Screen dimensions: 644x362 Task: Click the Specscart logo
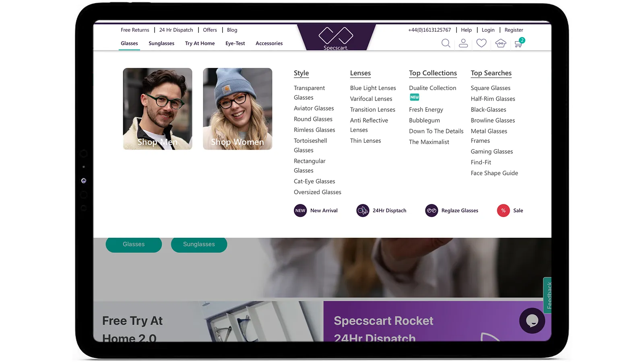[336, 38]
